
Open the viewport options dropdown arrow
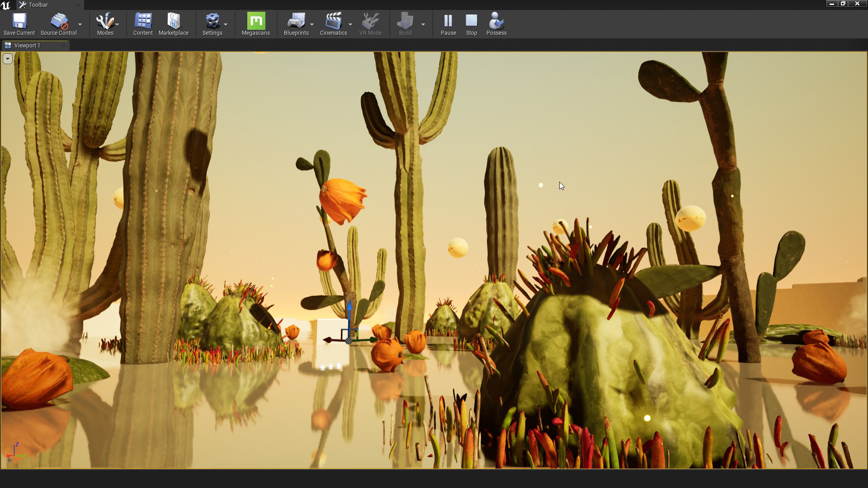click(7, 59)
